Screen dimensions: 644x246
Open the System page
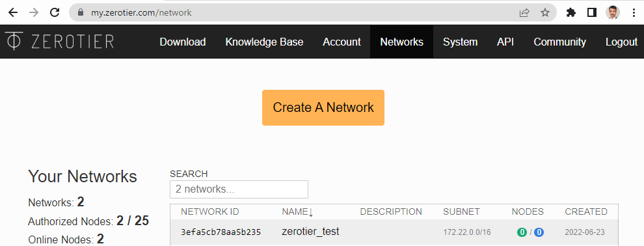point(461,42)
